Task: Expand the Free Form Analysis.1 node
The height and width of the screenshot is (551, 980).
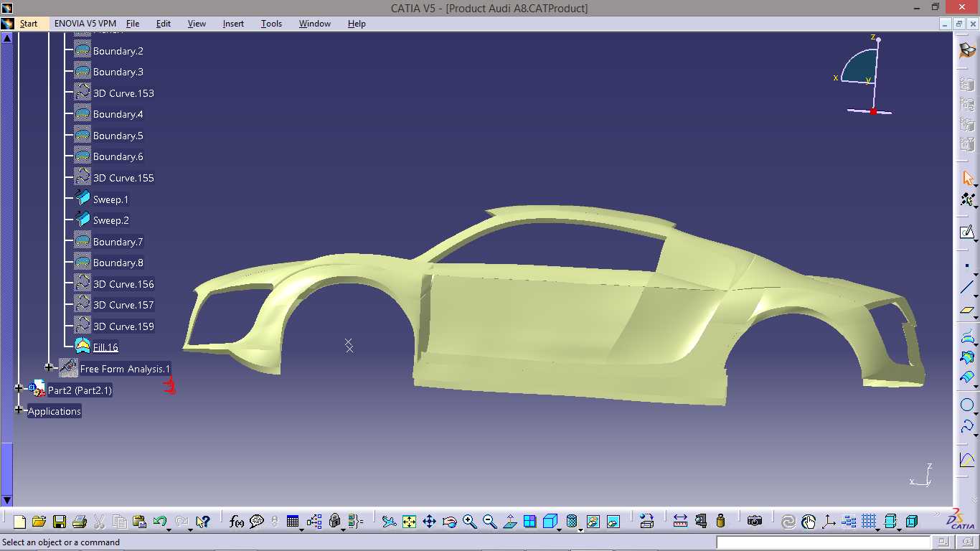Action: tap(49, 367)
